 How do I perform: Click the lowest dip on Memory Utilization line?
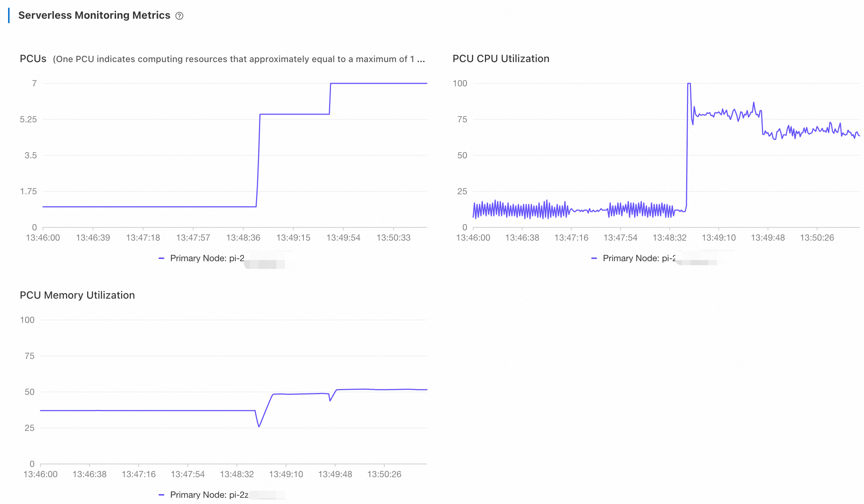pos(259,426)
